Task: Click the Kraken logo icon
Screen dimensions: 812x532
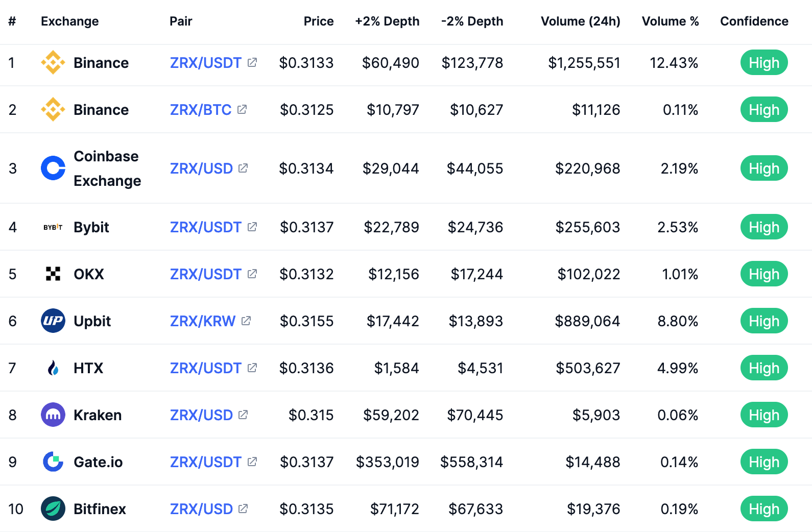Action: (53, 415)
